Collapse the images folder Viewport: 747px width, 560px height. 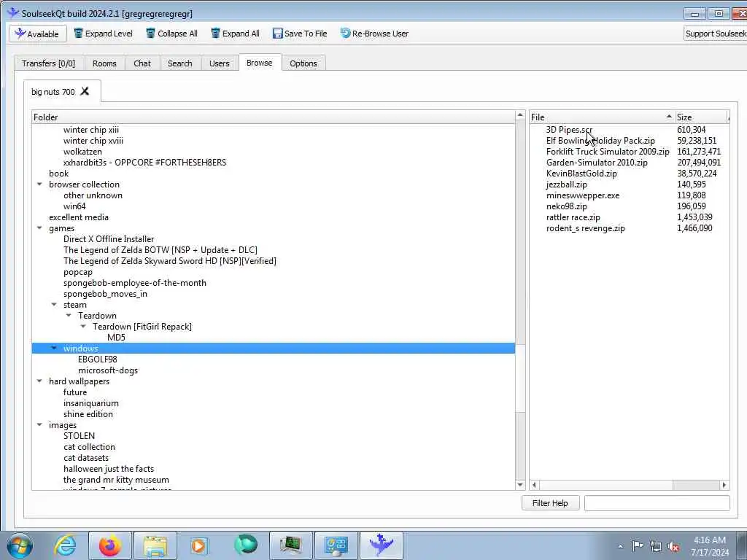pyautogui.click(x=39, y=425)
